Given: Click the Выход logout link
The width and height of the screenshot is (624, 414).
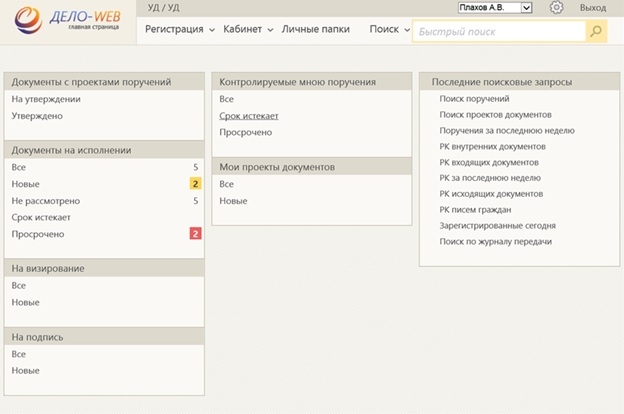Looking at the screenshot, I should [592, 8].
